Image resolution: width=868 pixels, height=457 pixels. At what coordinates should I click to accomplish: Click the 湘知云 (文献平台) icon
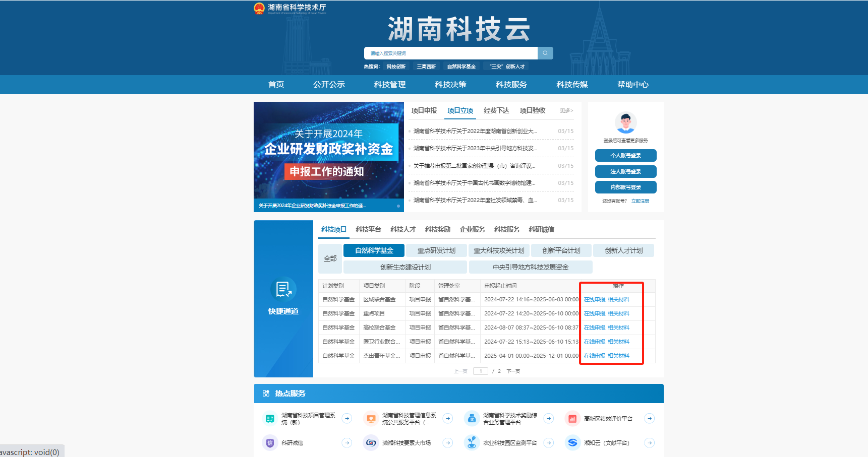point(572,443)
